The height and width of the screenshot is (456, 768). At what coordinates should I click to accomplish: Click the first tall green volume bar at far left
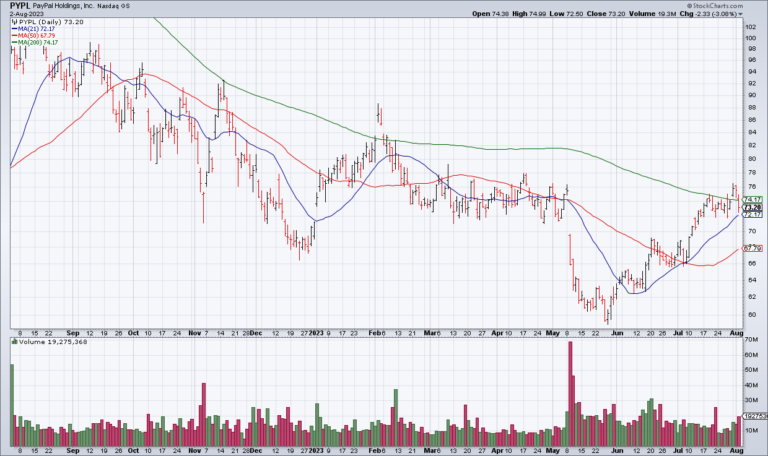tap(12, 405)
